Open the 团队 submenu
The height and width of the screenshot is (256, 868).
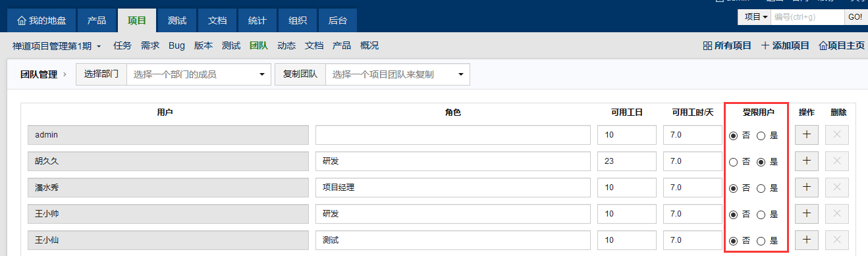pos(259,46)
